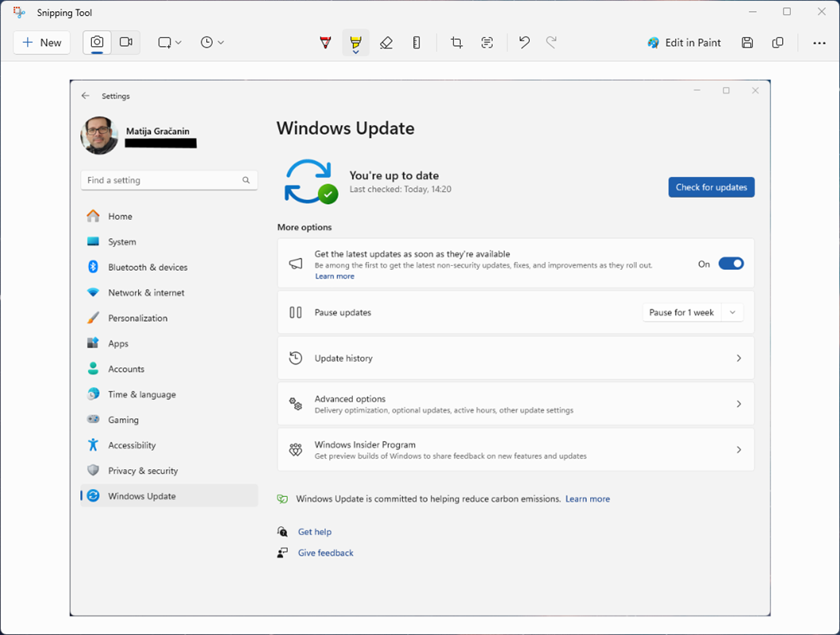Viewport: 840px width, 635px height.
Task: Expand the pause duration dropdown arrow
Action: coord(732,313)
